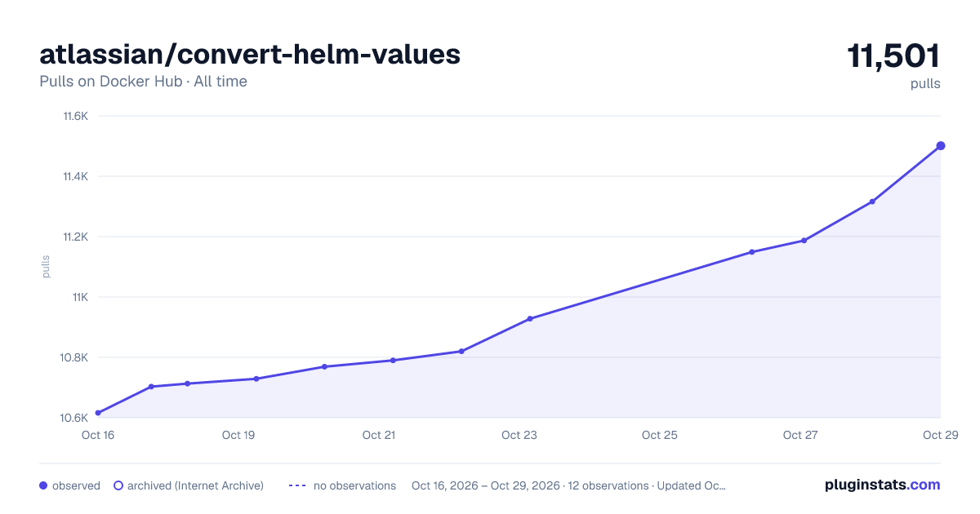
Task: Click the data point just before Oct 27
Action: click(751, 252)
